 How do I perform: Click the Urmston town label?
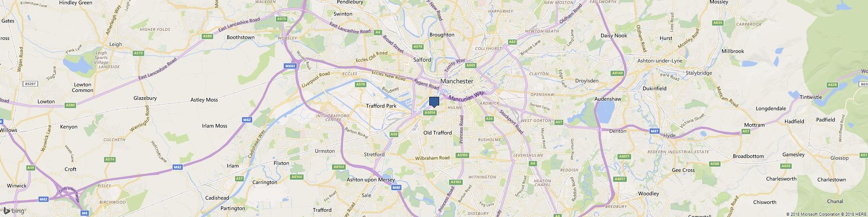point(325,151)
